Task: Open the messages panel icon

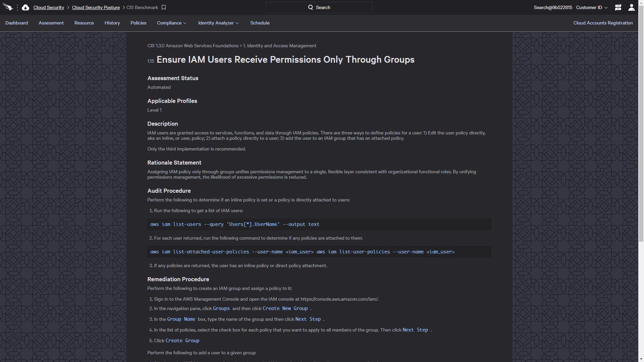Action: 618,7
